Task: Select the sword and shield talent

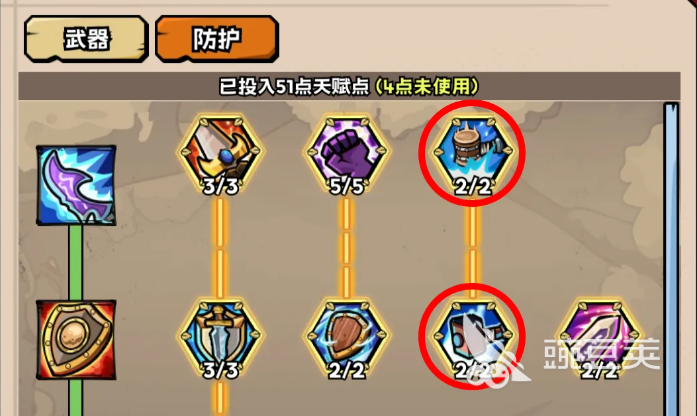Action: pyautogui.click(x=220, y=338)
